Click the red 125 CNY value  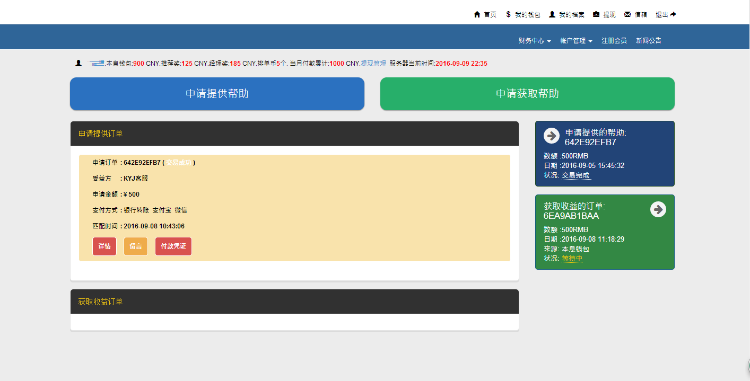(x=187, y=63)
